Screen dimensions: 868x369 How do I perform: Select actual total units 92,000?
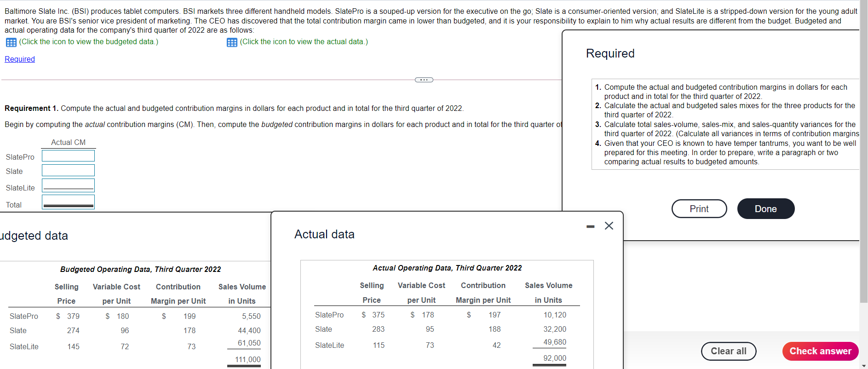pos(555,358)
